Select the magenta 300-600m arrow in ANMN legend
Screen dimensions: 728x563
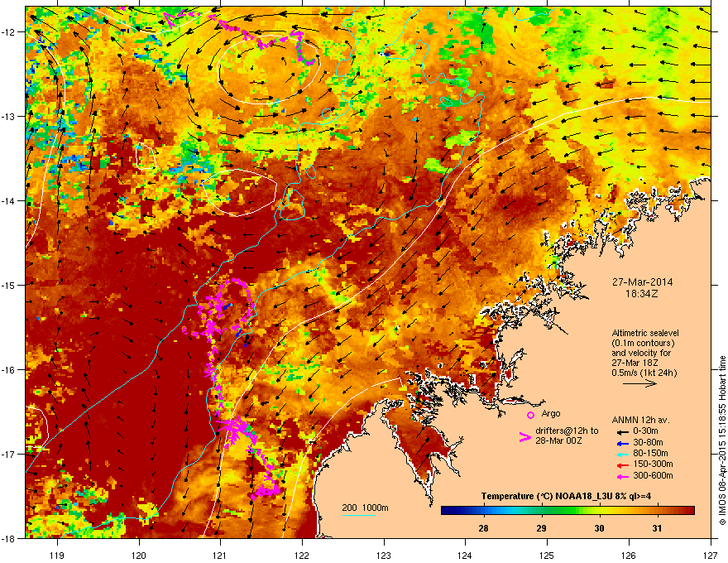(x=623, y=477)
